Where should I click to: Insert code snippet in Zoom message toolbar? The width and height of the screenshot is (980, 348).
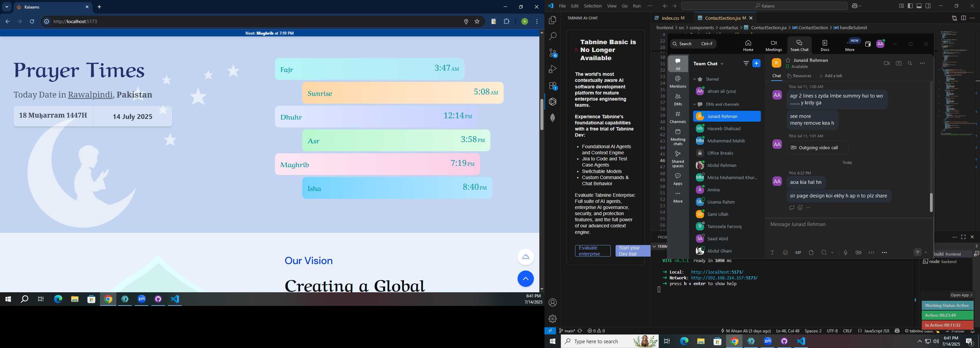pyautogui.click(x=871, y=253)
